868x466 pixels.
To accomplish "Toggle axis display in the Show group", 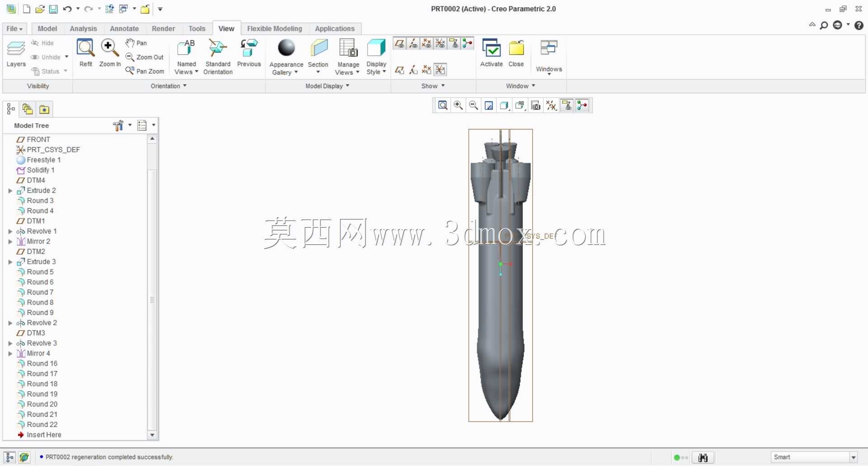I will pyautogui.click(x=413, y=43).
